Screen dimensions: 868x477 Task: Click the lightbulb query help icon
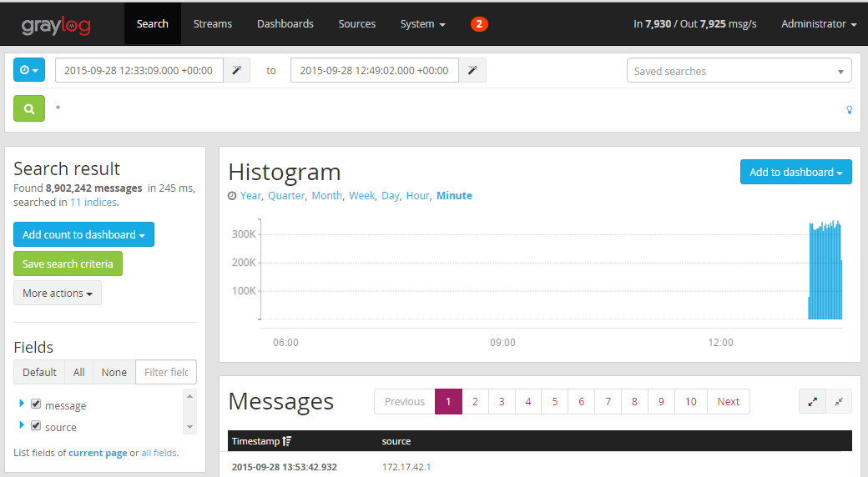[x=849, y=109]
